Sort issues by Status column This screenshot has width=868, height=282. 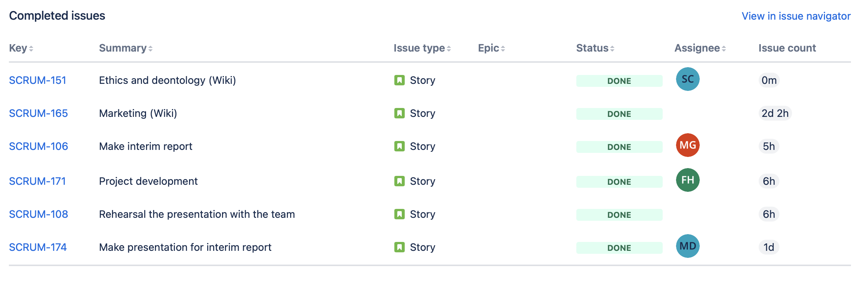[595, 48]
